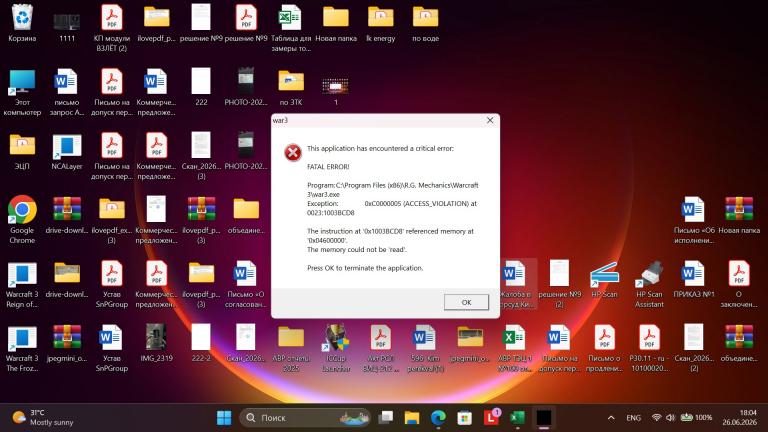Select the ICCup launcher shortcut

tap(336, 348)
